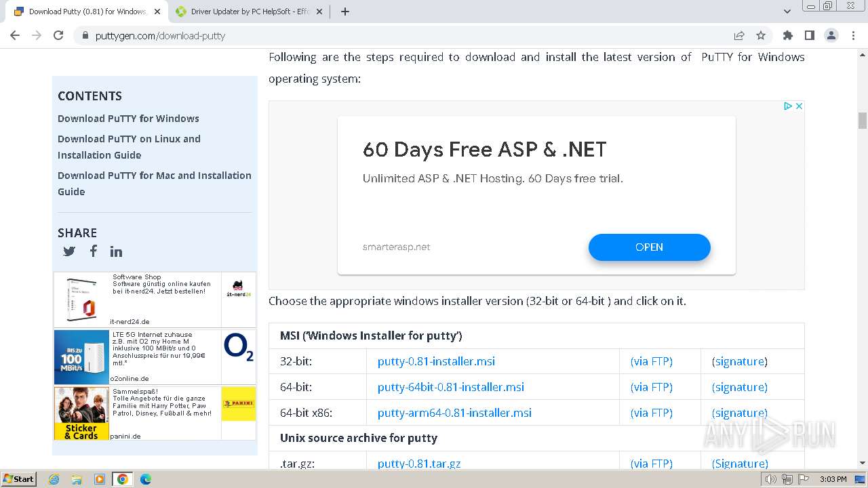Open the new tab plus button

(345, 12)
